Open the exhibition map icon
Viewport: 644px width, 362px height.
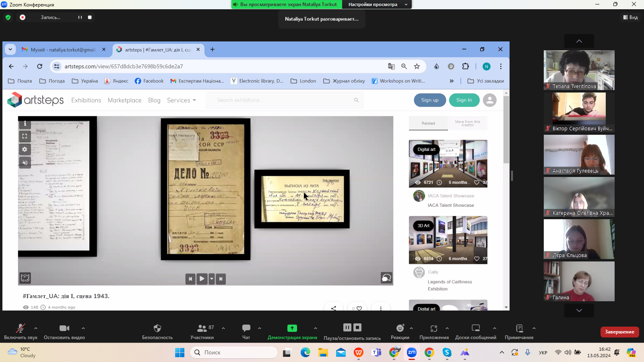pyautogui.click(x=25, y=278)
